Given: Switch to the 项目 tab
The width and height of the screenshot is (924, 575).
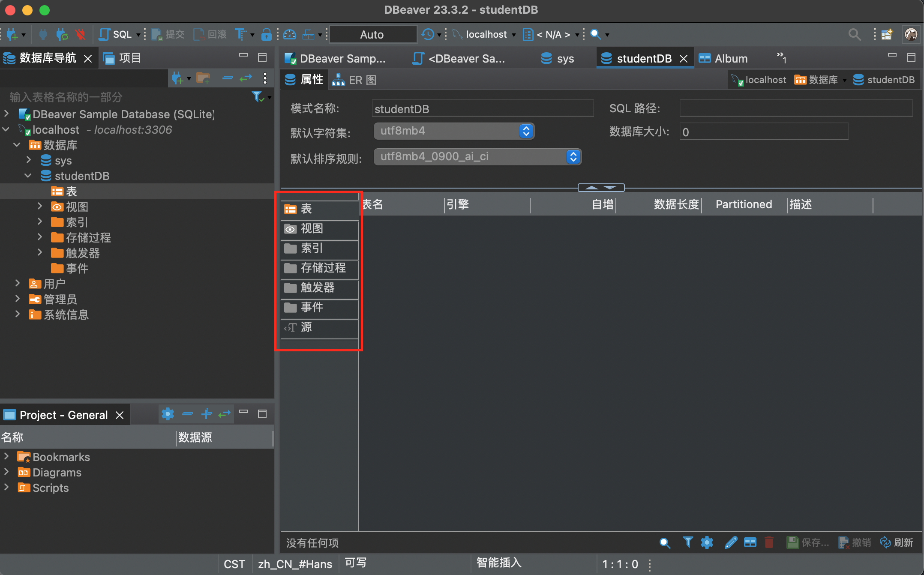Looking at the screenshot, I should tap(122, 58).
